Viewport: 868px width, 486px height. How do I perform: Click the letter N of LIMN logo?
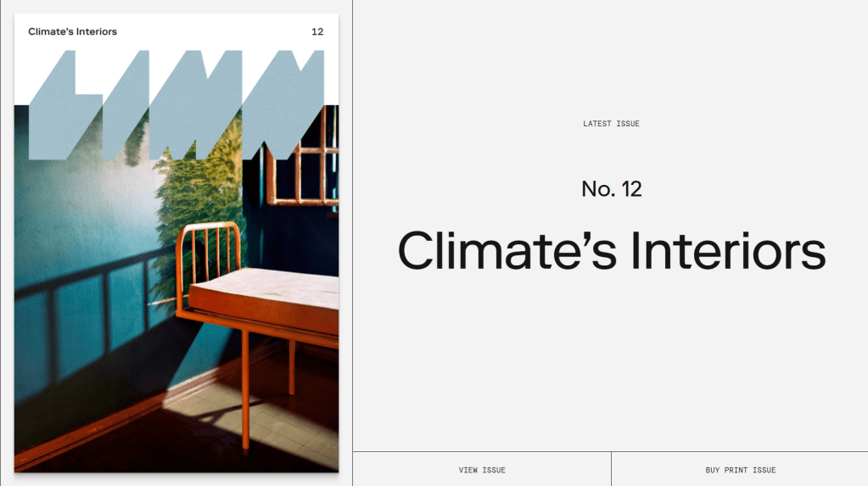[x=283, y=105]
